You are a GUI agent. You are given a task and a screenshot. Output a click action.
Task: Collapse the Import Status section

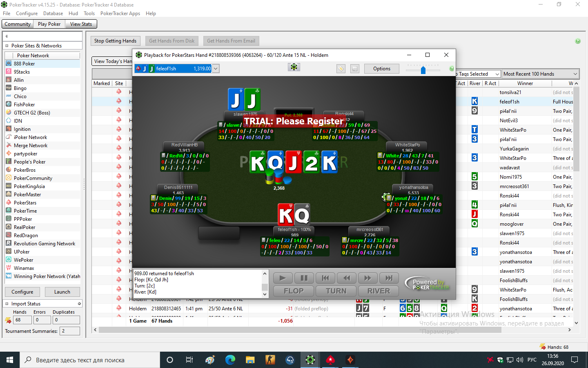pyautogui.click(x=7, y=304)
